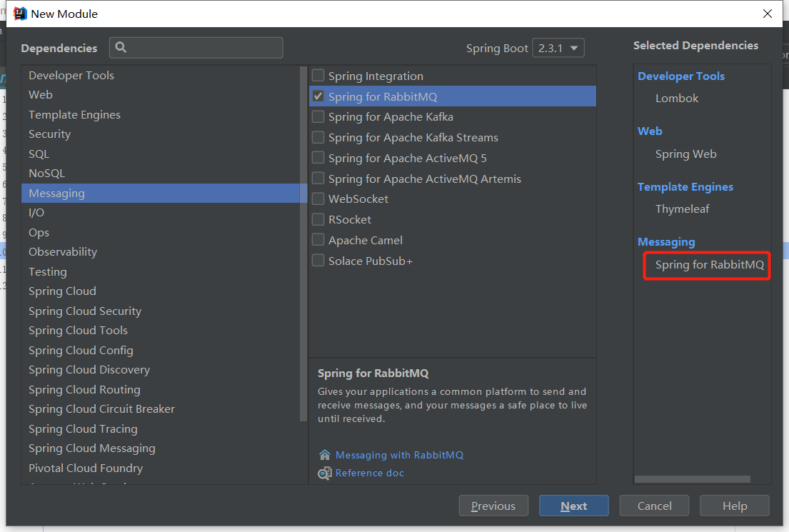Select Spring Cloud Discovery category

point(161,369)
